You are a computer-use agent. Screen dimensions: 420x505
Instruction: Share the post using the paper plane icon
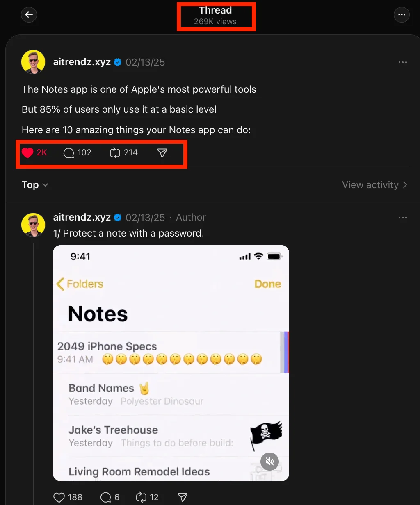point(162,152)
